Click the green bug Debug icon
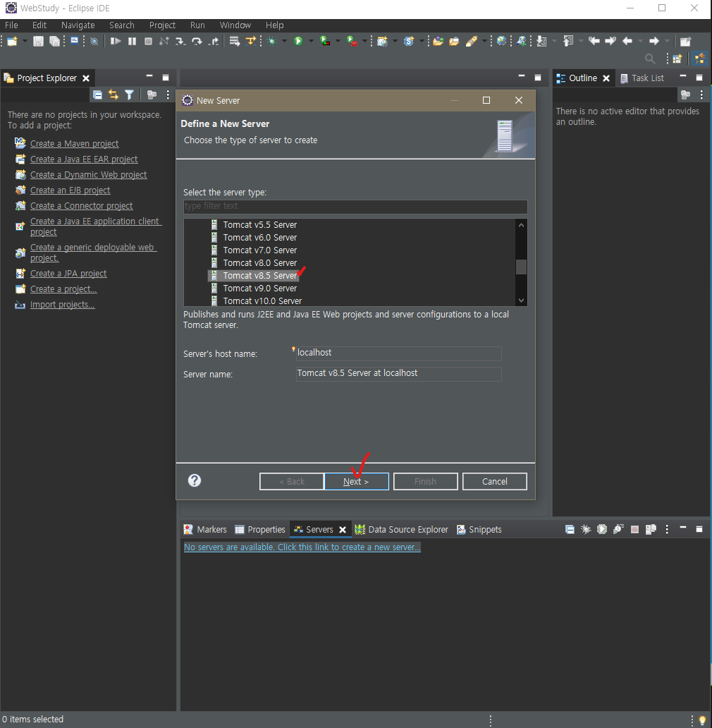This screenshot has height=728, width=712. (x=272, y=42)
